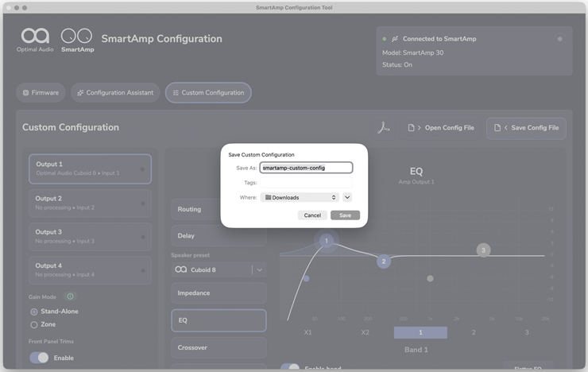588x372 pixels.
Task: Click EQ node 3 on the graph
Action: click(x=483, y=250)
